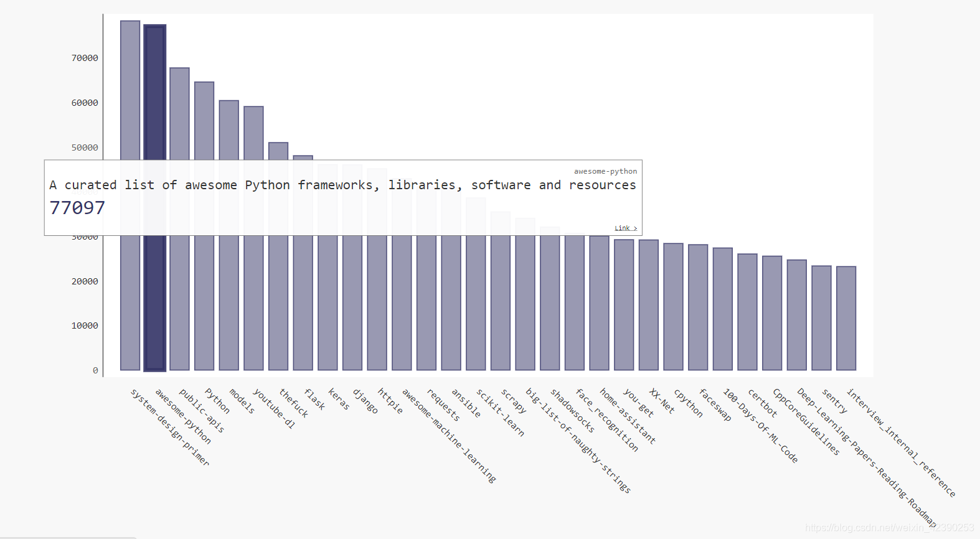The height and width of the screenshot is (539, 980).
Task: Click the scrapy bar
Action: point(501,291)
